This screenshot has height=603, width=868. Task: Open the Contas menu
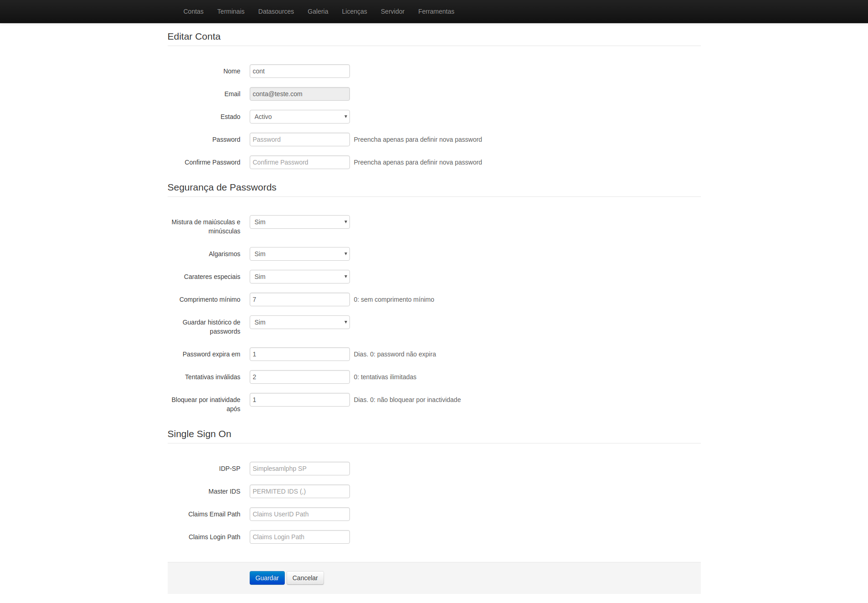click(x=193, y=11)
